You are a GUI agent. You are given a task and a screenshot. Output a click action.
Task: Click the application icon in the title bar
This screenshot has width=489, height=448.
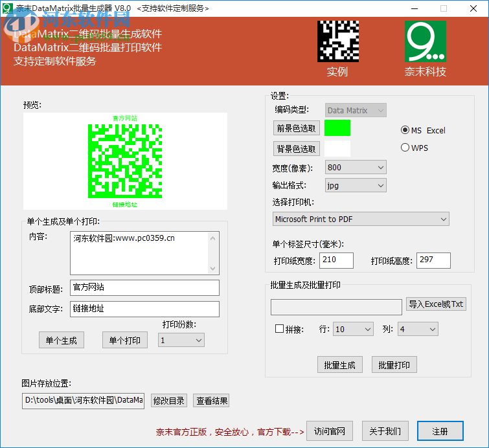click(7, 8)
